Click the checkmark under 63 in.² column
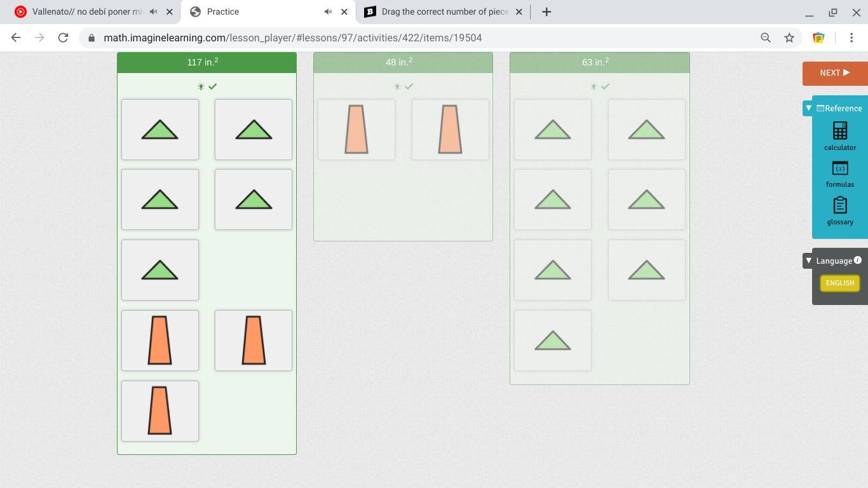The height and width of the screenshot is (488, 868). pos(605,86)
